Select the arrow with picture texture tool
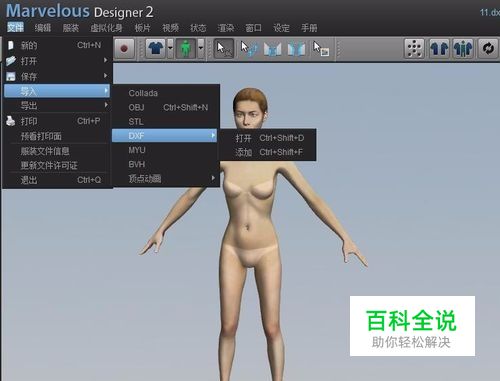 (321, 49)
